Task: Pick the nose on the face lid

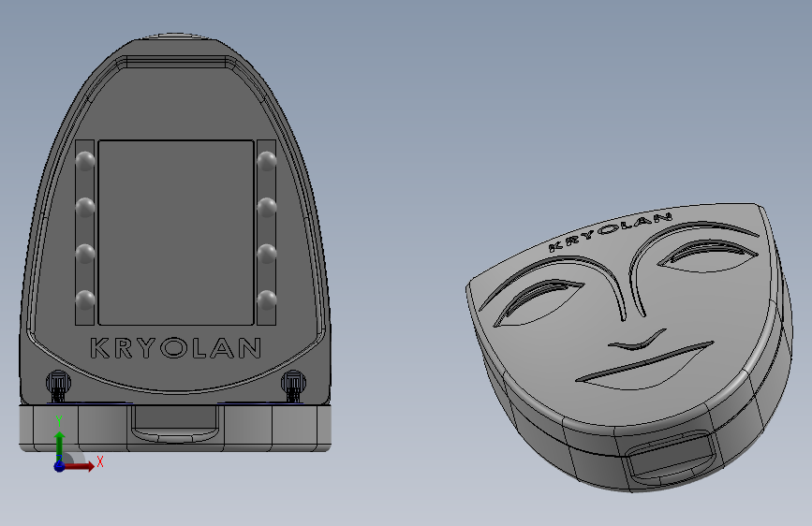Action: click(638, 340)
